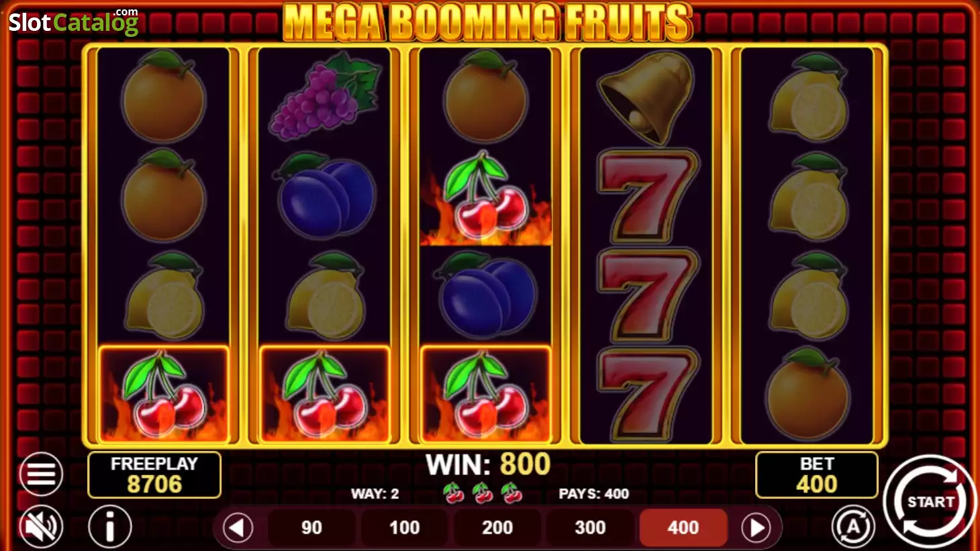Open the SlotCatalog logo link
This screenshot has height=551, width=980.
[73, 21]
